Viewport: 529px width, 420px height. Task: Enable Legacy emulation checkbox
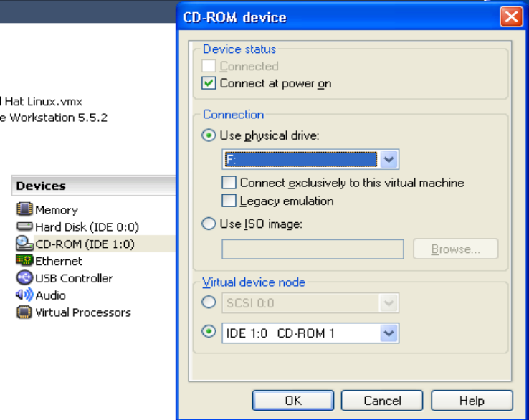coord(229,201)
